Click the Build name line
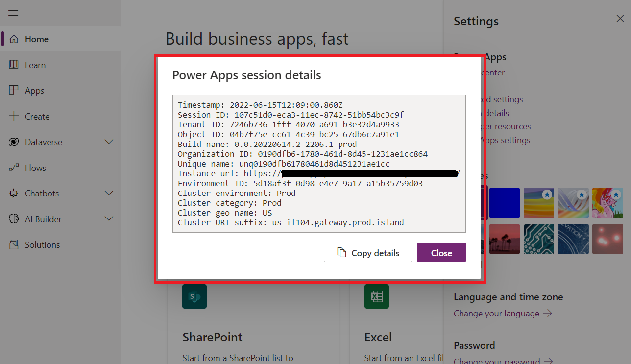This screenshot has height=364, width=631. [x=267, y=144]
